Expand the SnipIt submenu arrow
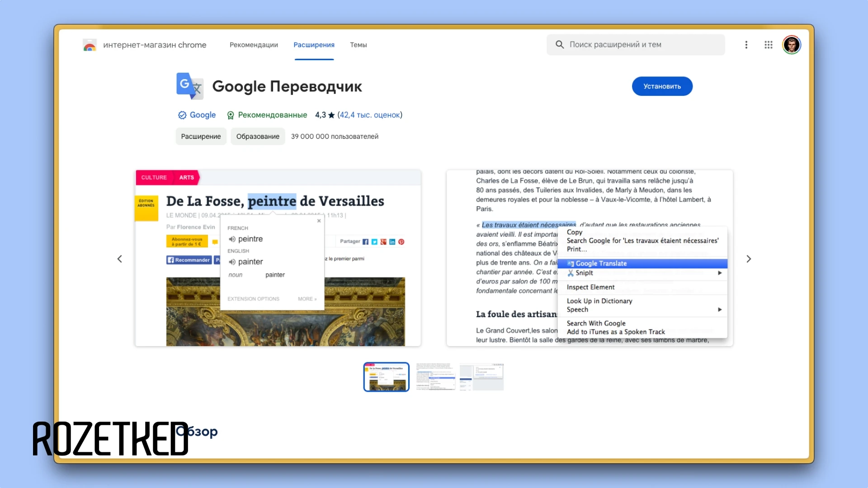Viewport: 868px width, 488px height. click(x=720, y=273)
